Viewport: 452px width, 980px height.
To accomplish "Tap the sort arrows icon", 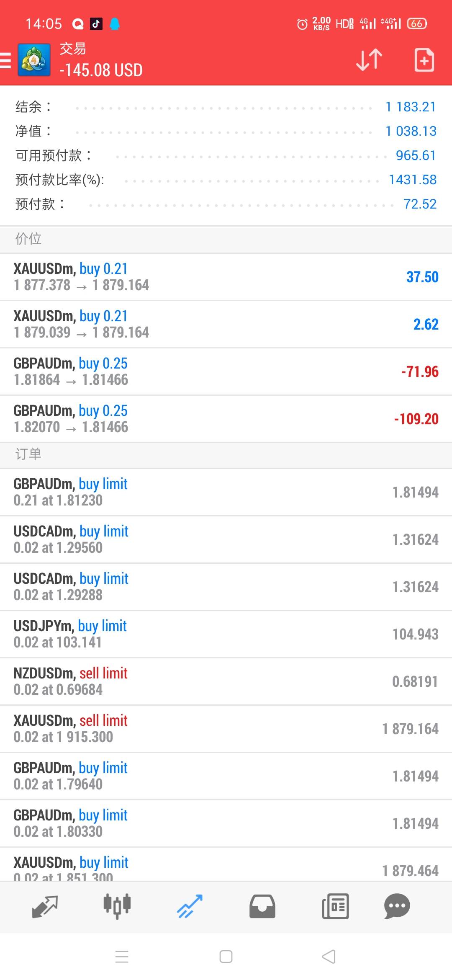I will pyautogui.click(x=369, y=60).
